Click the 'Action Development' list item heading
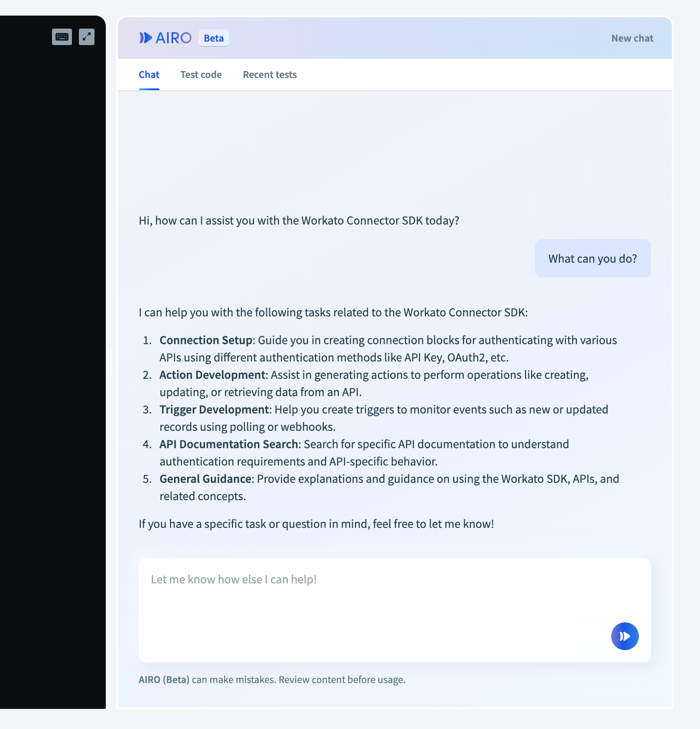This screenshot has width=700, height=729. point(212,375)
